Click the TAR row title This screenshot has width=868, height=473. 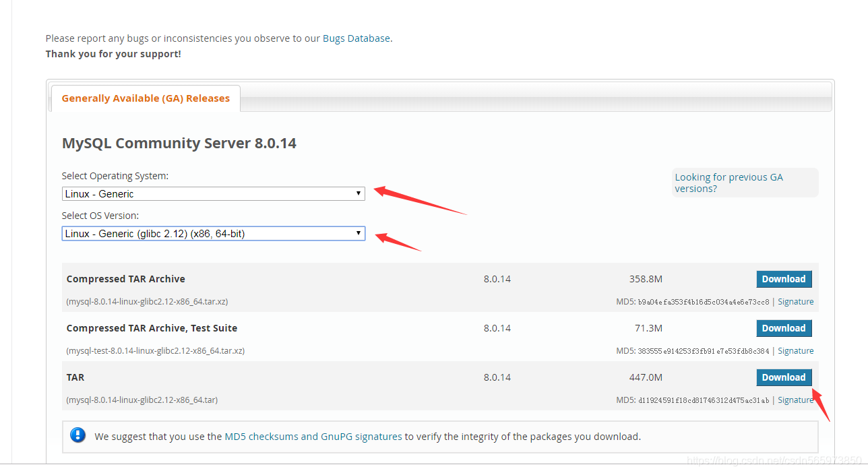point(75,377)
